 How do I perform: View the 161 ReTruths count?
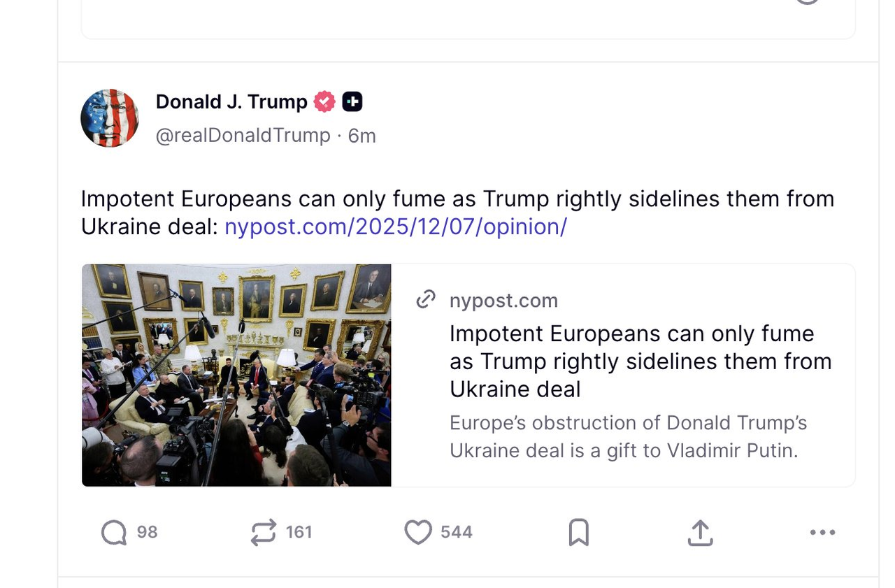click(x=299, y=533)
